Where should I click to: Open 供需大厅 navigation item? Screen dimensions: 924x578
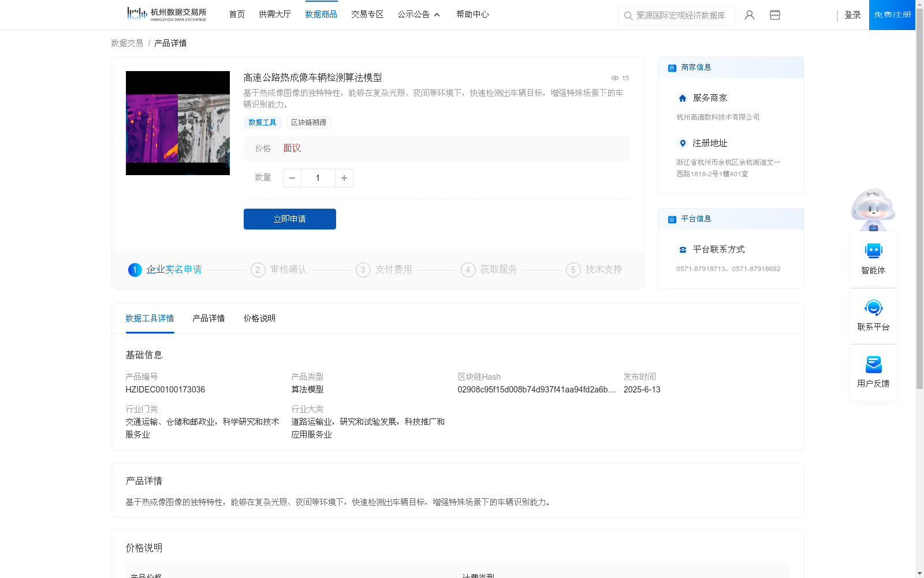pyautogui.click(x=275, y=14)
